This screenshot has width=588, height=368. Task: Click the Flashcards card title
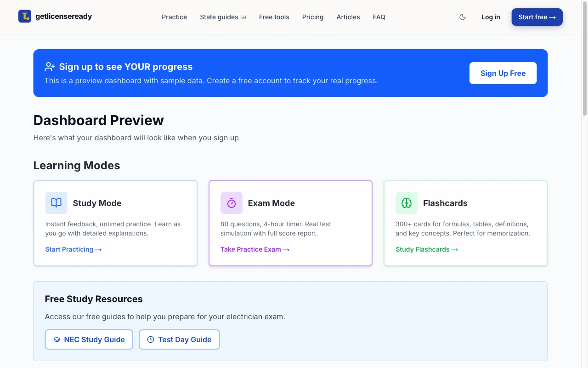(x=445, y=203)
